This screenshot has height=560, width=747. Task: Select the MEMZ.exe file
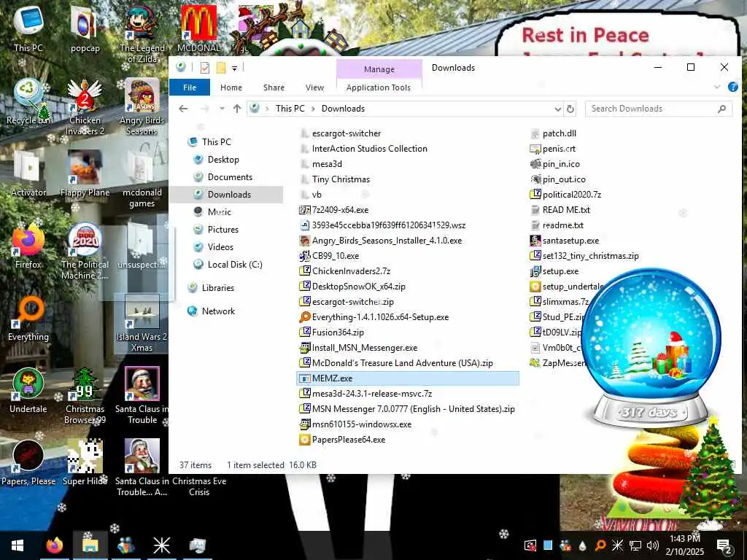click(x=407, y=378)
